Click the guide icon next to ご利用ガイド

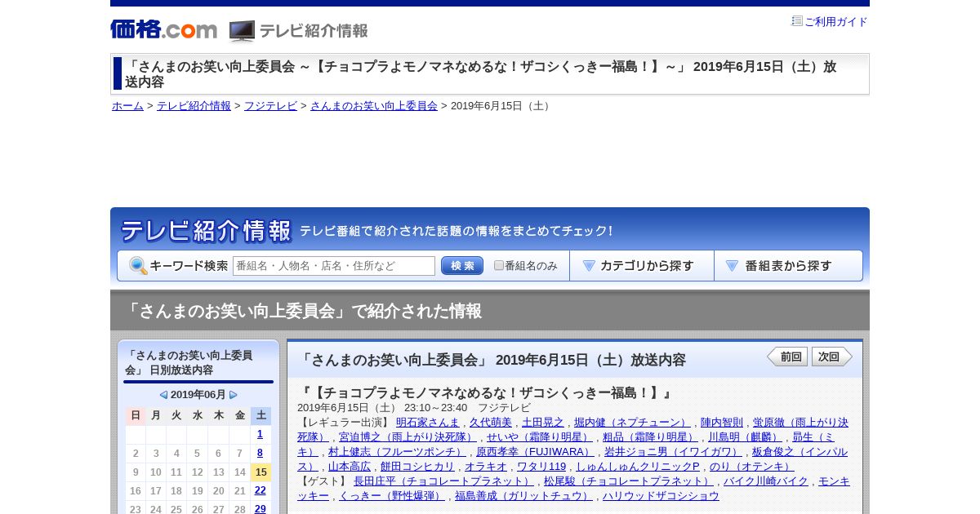tap(797, 21)
